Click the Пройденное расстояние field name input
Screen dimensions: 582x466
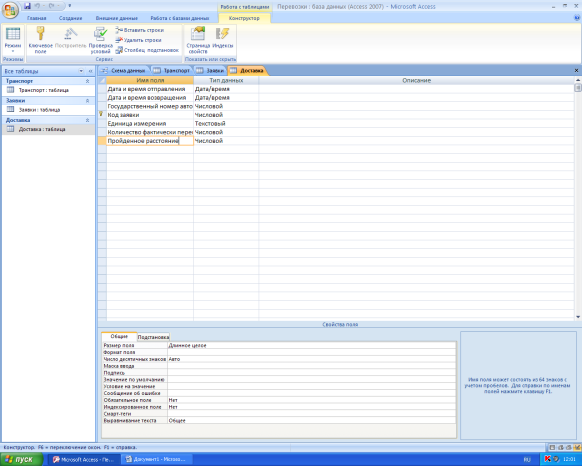(x=150, y=141)
